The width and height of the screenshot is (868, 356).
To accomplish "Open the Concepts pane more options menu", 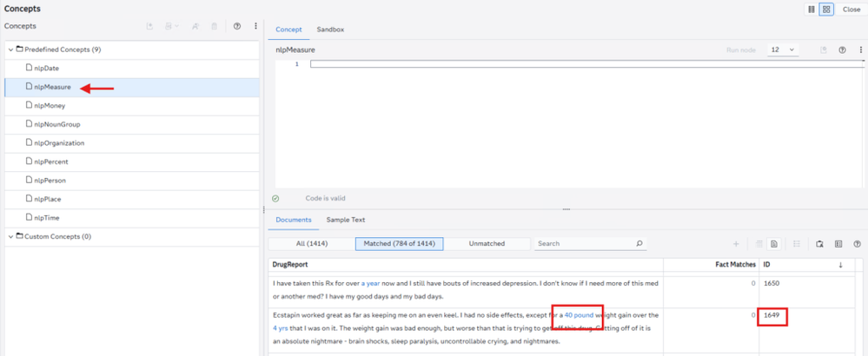I will click(x=255, y=26).
